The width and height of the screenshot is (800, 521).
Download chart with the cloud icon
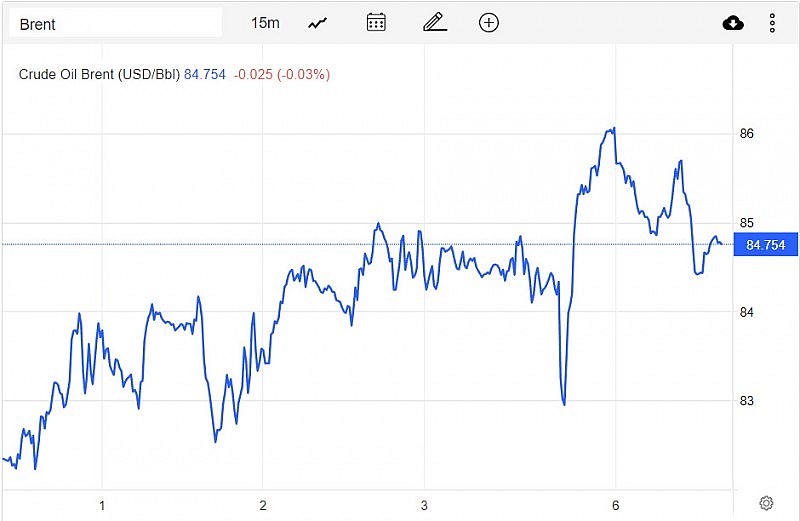[x=733, y=23]
